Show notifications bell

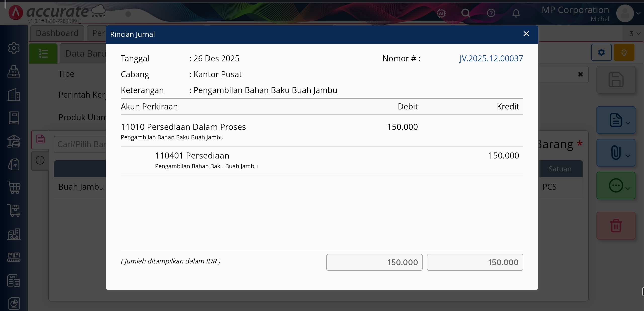point(516,13)
